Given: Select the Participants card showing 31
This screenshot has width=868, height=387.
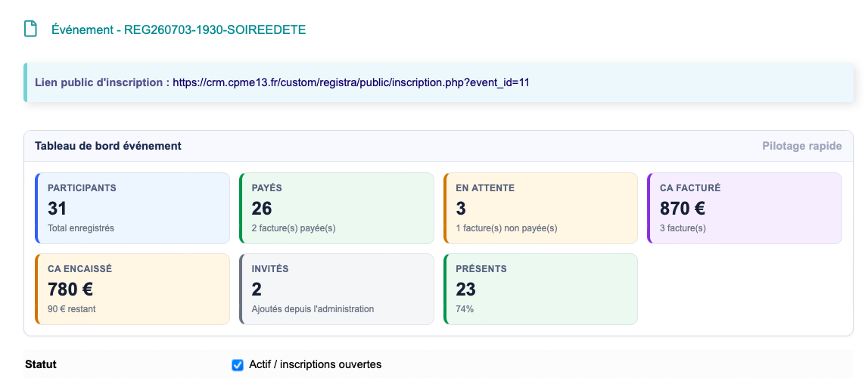Looking at the screenshot, I should click(x=132, y=208).
